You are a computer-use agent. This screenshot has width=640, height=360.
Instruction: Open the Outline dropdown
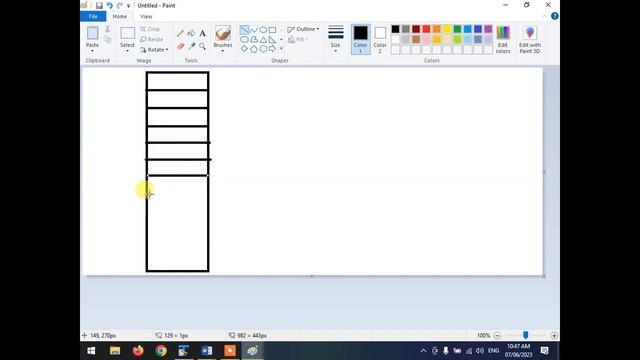tap(303, 29)
